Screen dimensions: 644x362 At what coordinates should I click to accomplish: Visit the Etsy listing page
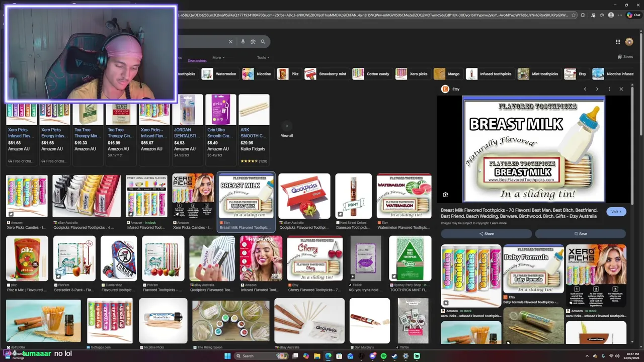pos(616,212)
